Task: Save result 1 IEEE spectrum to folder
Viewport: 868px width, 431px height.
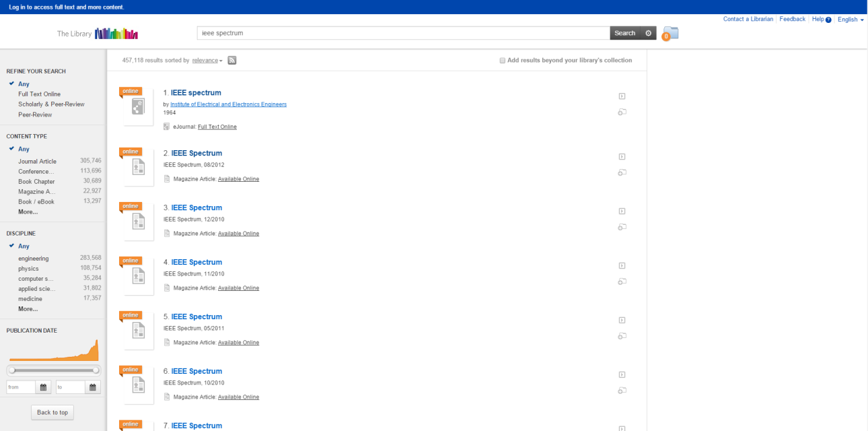Action: [x=622, y=112]
